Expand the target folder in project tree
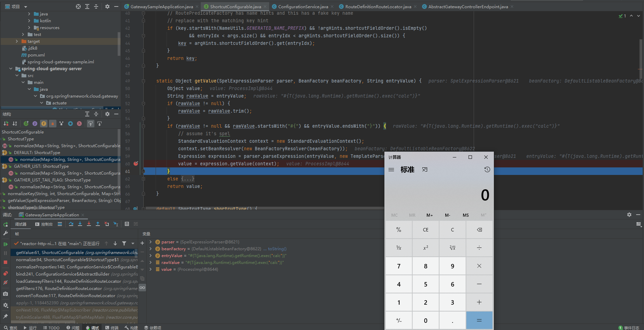Image resolution: width=644 pixels, height=330 pixels. pyautogui.click(x=17, y=41)
